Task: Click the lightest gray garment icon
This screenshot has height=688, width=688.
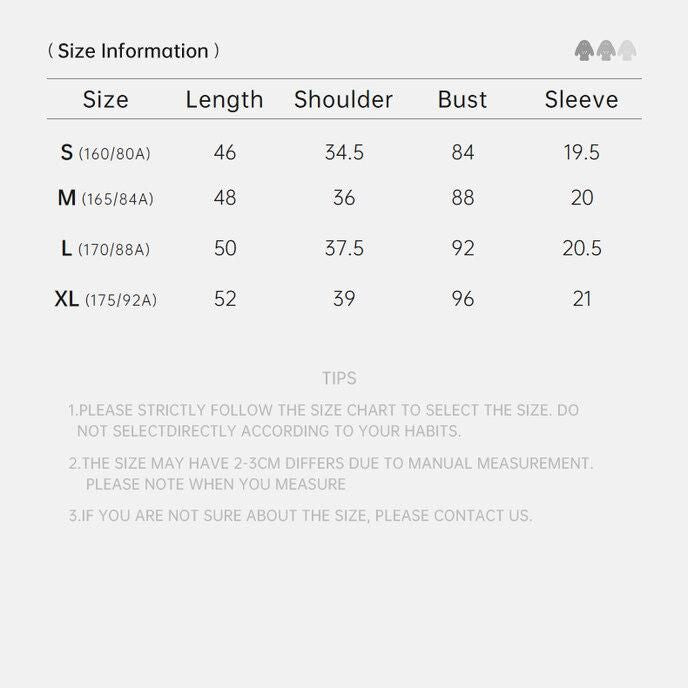Action: (627, 51)
